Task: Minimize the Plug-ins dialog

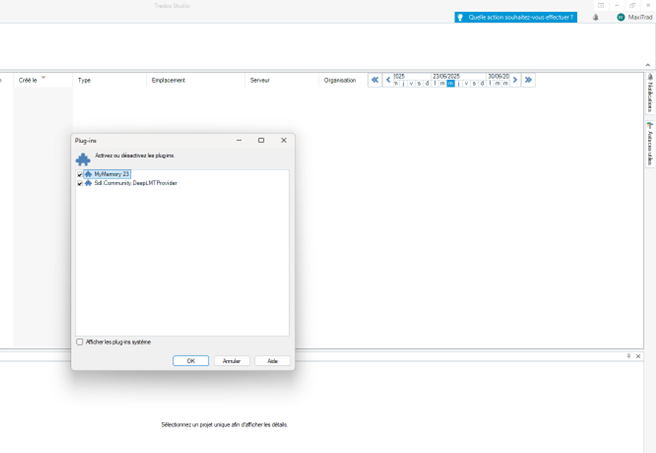Action: pyautogui.click(x=239, y=141)
